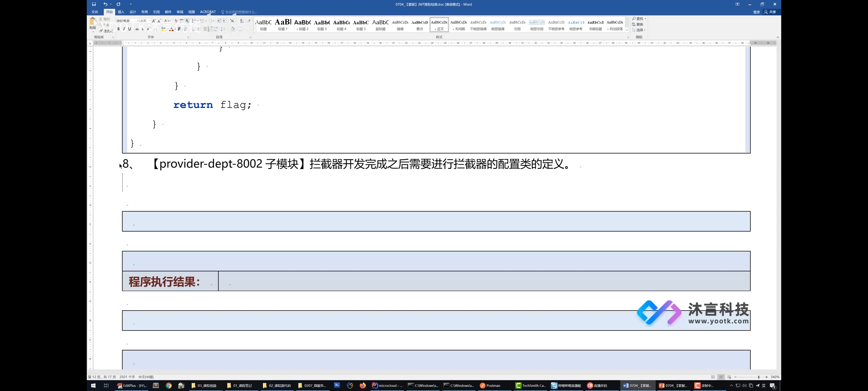Open the Paragraph dialog launcher
This screenshot has height=391, width=868.
pyautogui.click(x=250, y=37)
